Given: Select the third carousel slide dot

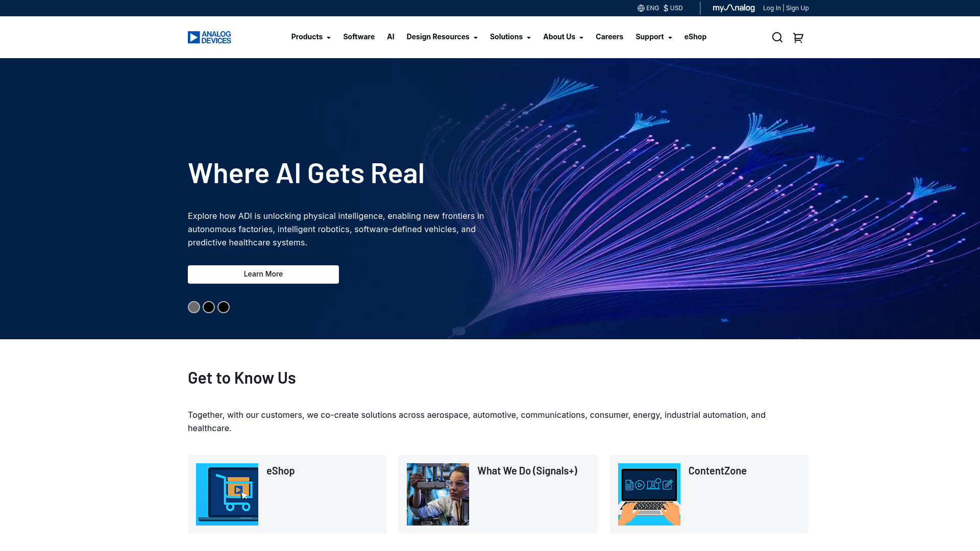Looking at the screenshot, I should coord(224,307).
